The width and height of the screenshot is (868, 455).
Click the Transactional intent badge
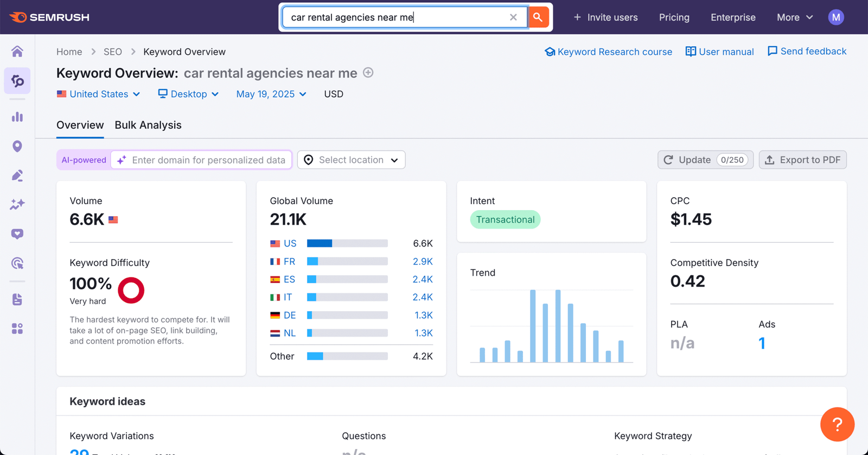505,219
